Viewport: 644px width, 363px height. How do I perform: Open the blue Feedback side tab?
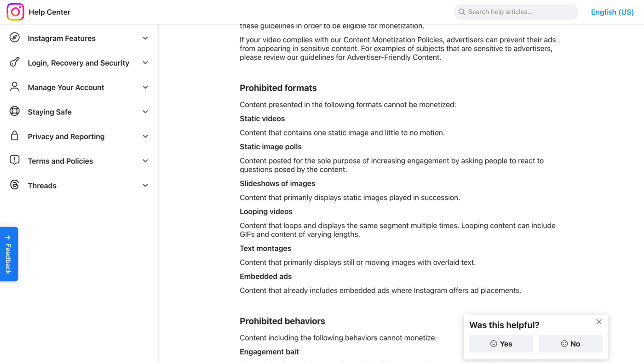tap(9, 254)
